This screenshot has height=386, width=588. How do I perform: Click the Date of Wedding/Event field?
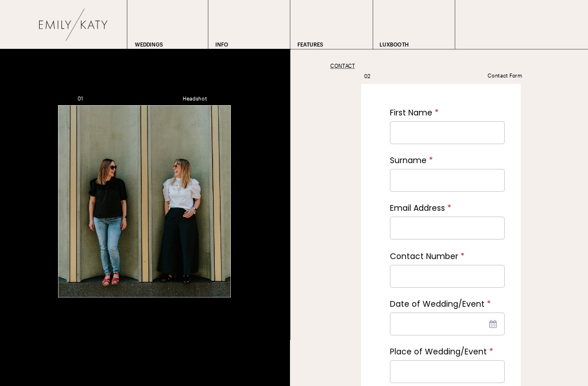click(438, 324)
